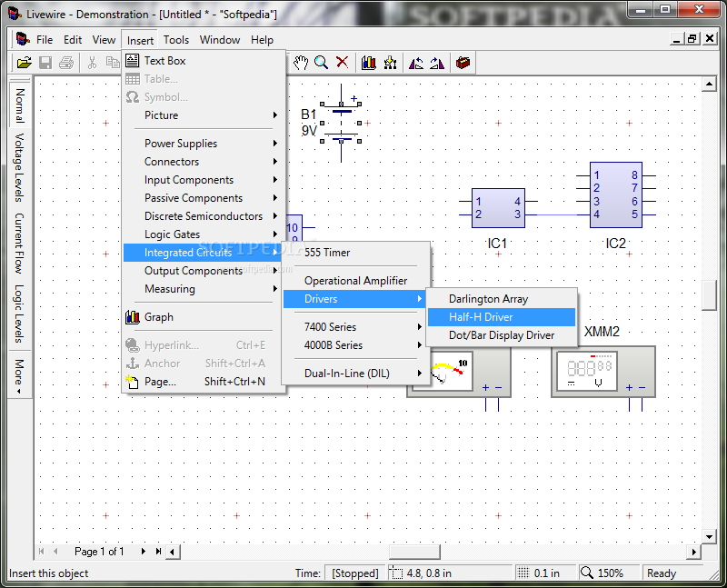The image size is (727, 588).
Task: Click the grid size icon in status bar
Action: point(523,573)
